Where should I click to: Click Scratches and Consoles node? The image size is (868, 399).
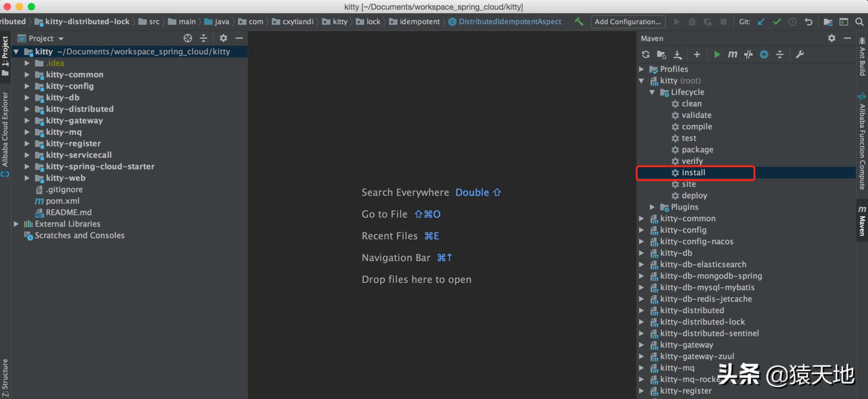click(x=80, y=236)
